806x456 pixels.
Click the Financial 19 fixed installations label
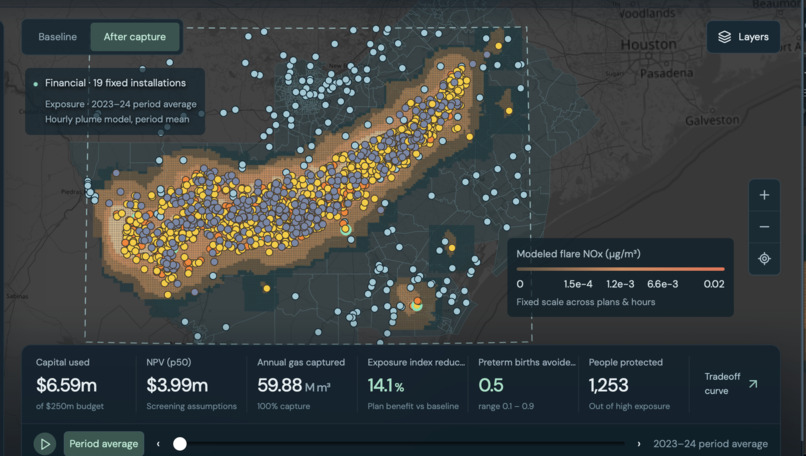coord(115,83)
